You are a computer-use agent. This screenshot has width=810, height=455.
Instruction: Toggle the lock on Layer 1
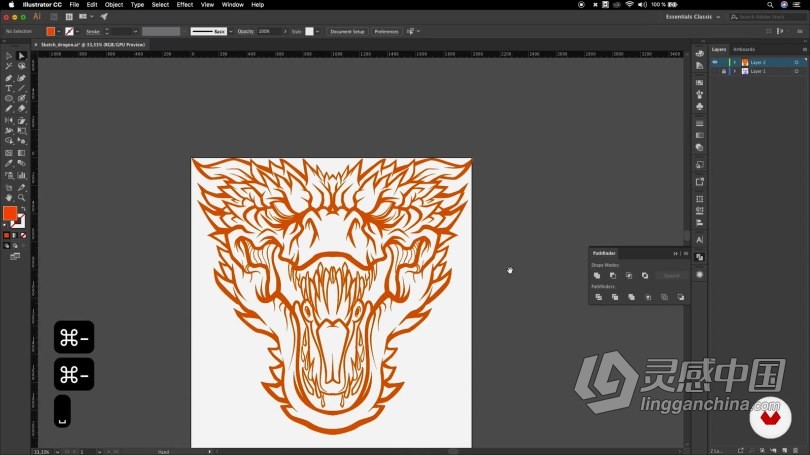723,71
